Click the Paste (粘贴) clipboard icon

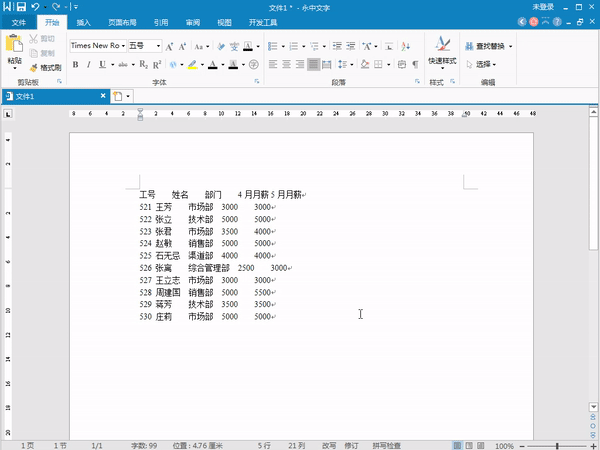click(x=14, y=43)
